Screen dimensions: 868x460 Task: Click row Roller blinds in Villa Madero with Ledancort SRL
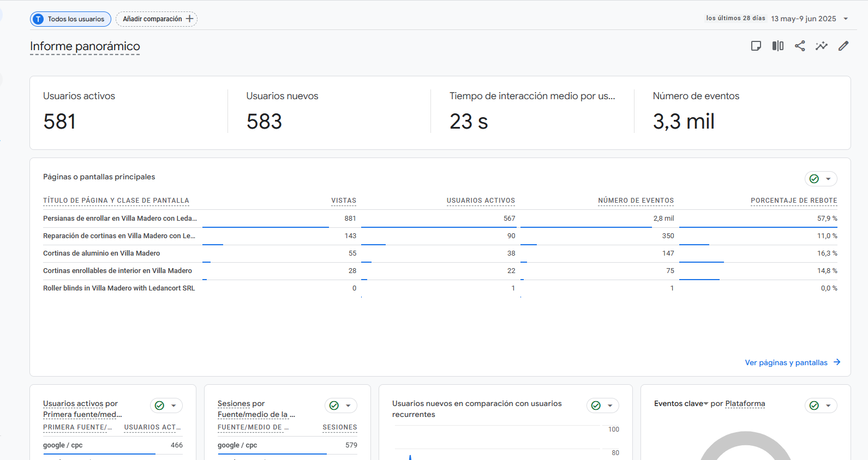pos(440,288)
